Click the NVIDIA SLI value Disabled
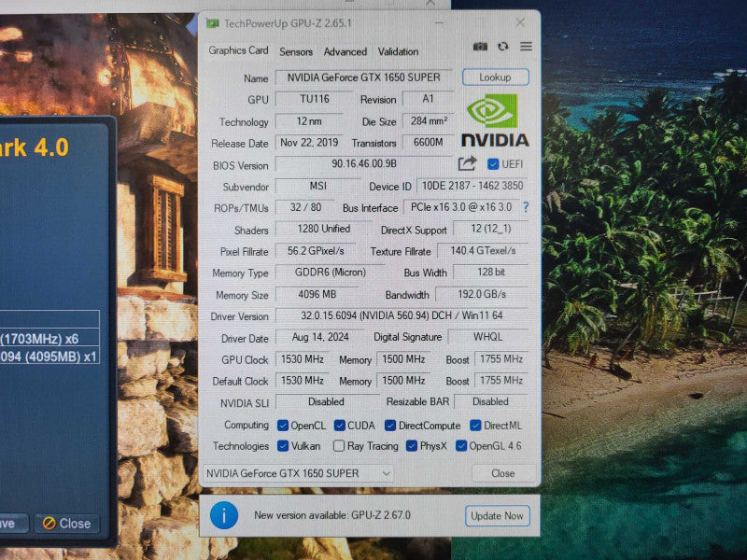 (x=326, y=402)
